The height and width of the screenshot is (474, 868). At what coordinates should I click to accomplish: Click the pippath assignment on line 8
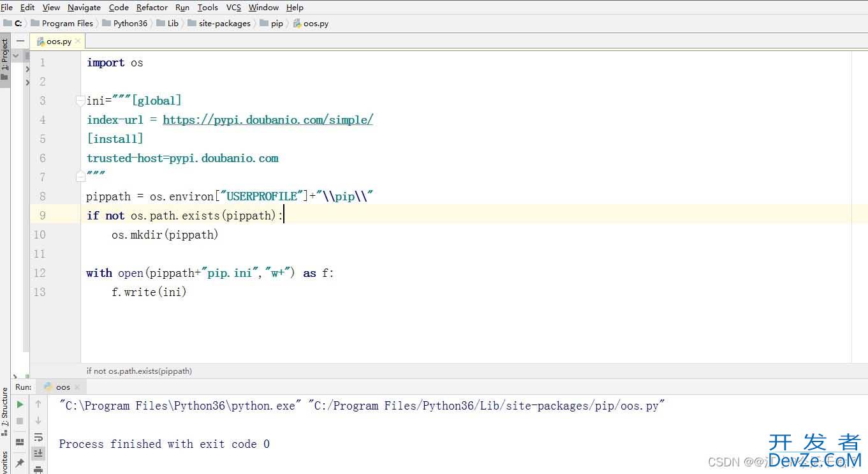tap(230, 196)
